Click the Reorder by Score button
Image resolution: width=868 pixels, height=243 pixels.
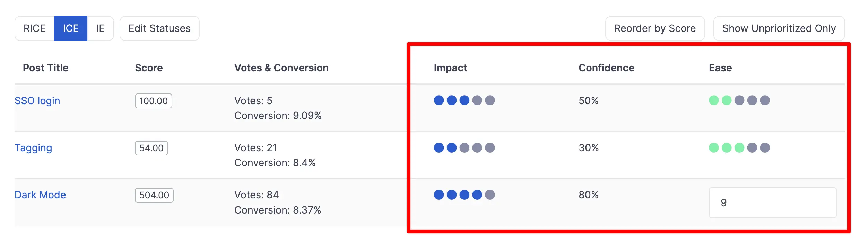point(655,28)
